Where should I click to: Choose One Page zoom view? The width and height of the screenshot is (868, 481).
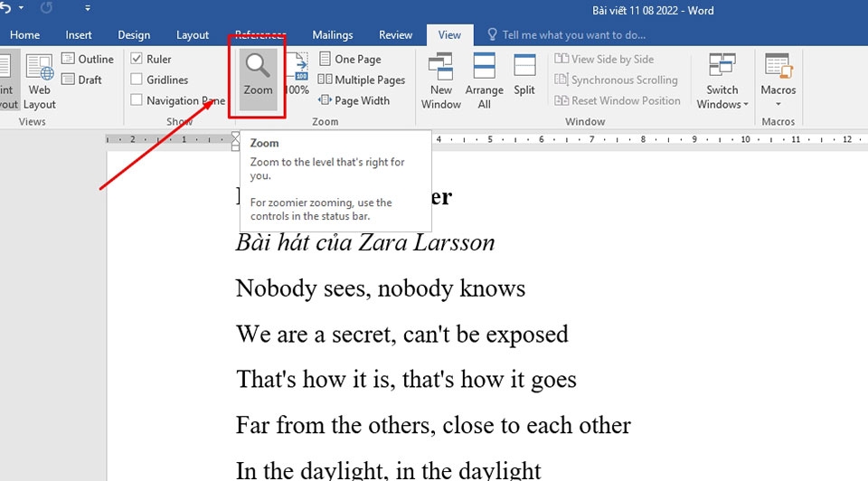point(350,59)
